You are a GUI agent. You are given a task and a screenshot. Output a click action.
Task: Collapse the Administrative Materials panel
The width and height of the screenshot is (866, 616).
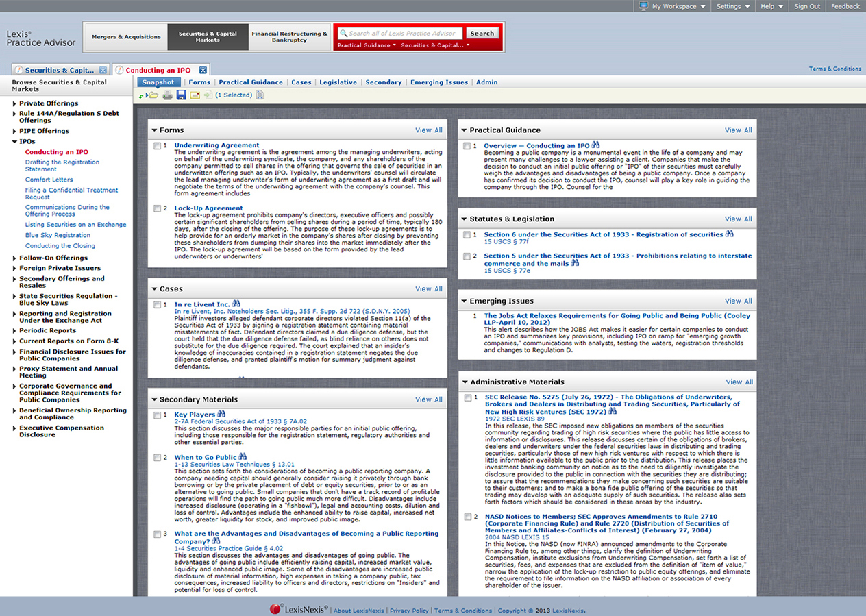[464, 382]
